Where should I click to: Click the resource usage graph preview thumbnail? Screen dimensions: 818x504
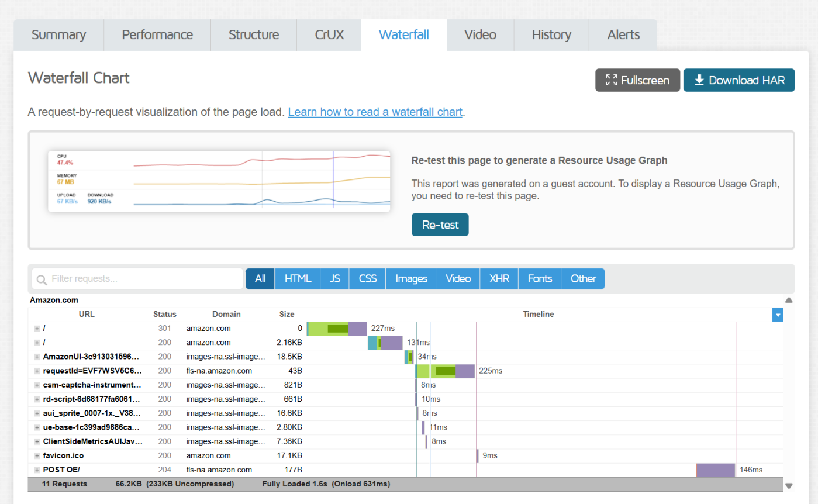(219, 181)
